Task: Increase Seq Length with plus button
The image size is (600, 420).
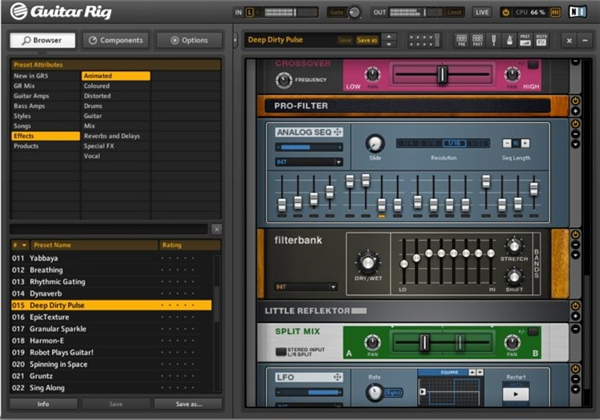Action: pyautogui.click(x=525, y=143)
